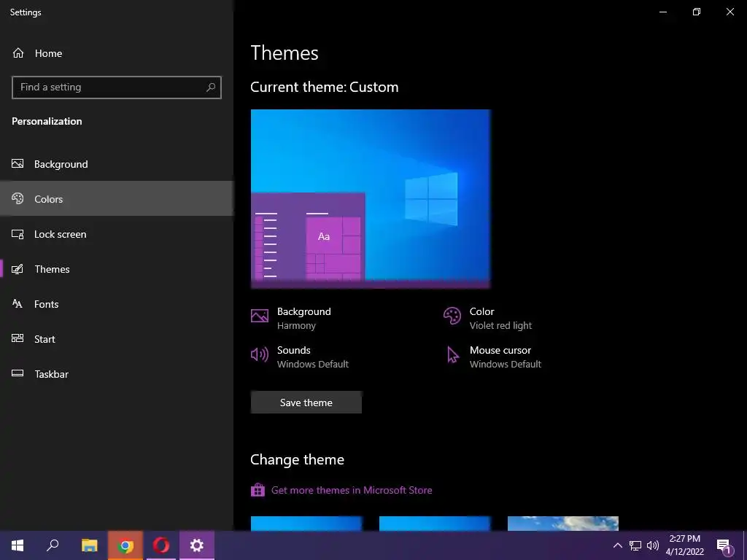
Task: Click the Lock screen icon in sidebar
Action: (x=18, y=234)
